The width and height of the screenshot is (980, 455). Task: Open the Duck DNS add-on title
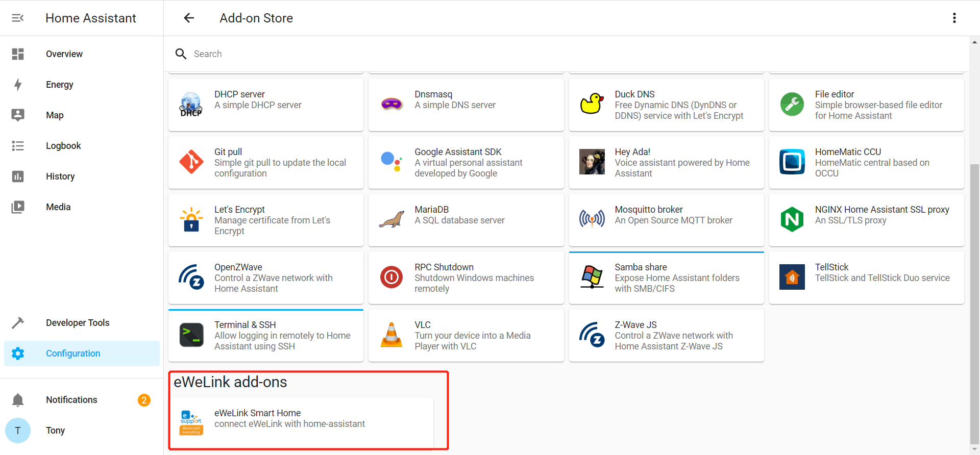[x=634, y=94]
